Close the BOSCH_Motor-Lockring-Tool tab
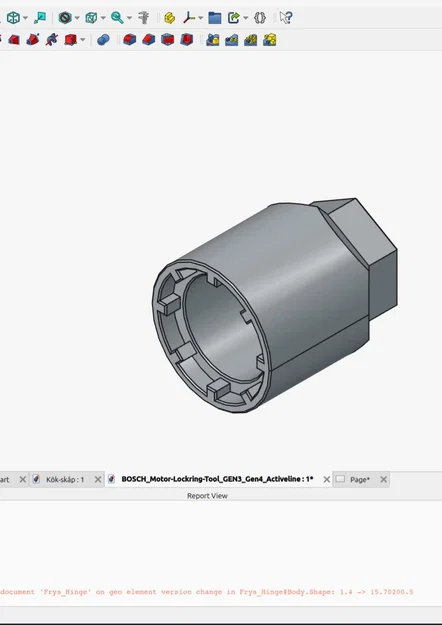Image resolution: width=442 pixels, height=625 pixels. click(x=326, y=480)
